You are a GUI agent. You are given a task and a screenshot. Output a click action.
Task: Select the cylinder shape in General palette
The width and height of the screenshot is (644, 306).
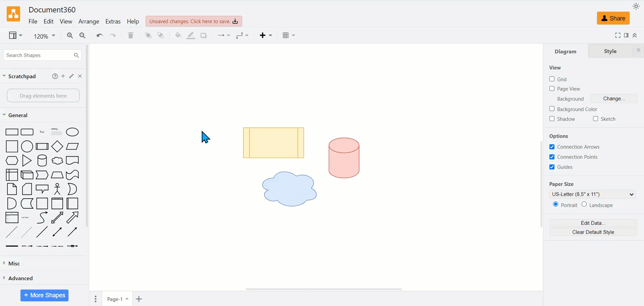(x=42, y=161)
